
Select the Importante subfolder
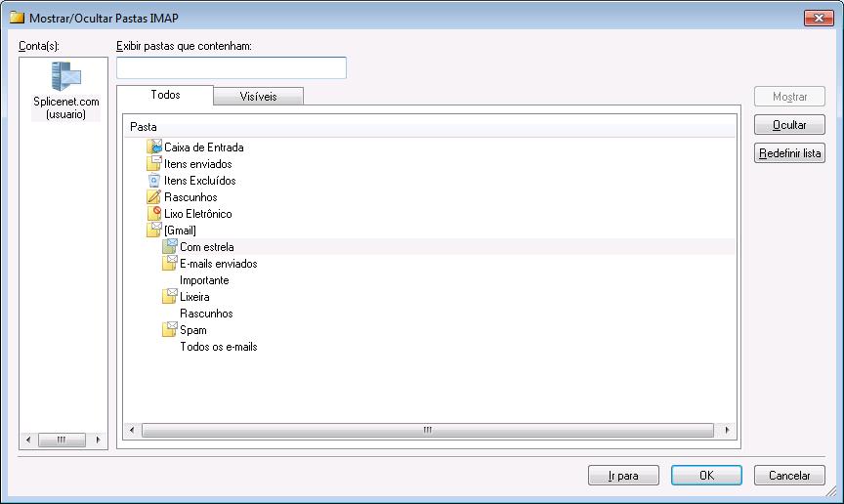tap(204, 280)
